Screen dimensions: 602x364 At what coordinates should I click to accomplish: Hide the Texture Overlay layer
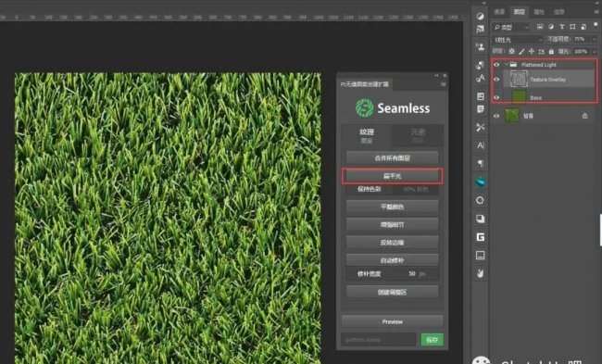pos(496,79)
